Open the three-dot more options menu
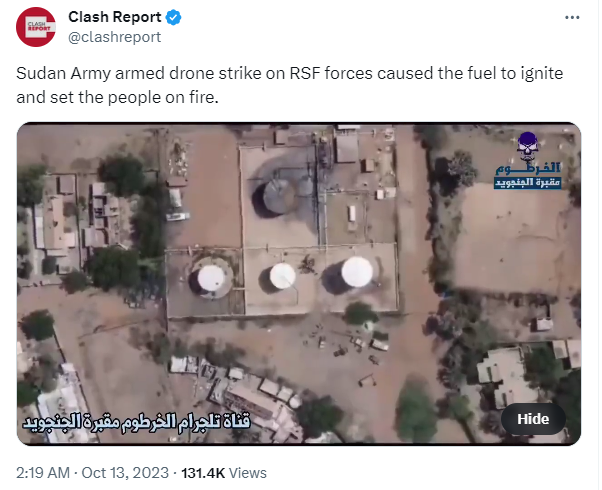 coord(572,17)
